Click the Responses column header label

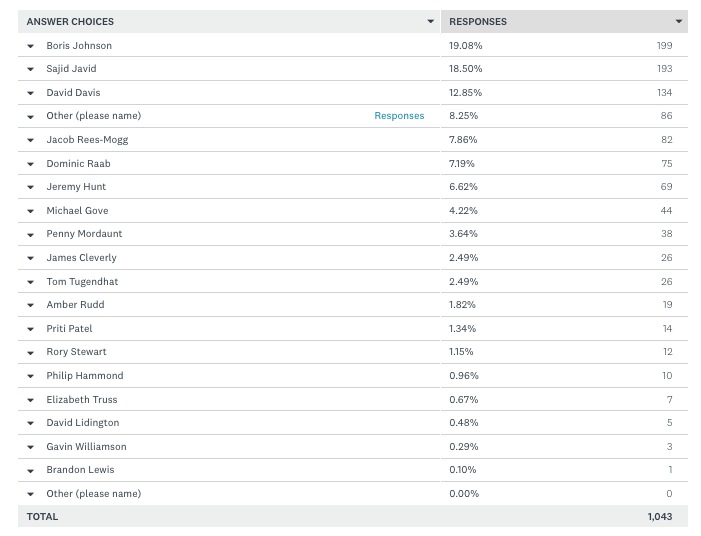(478, 21)
